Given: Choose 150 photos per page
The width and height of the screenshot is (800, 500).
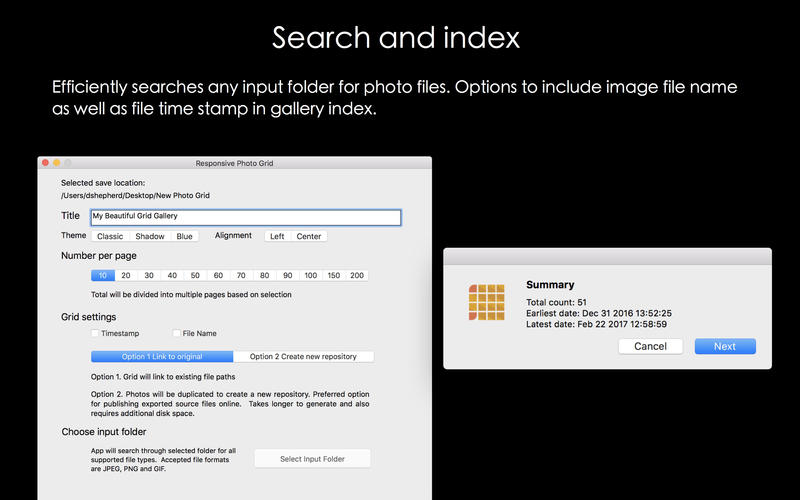Looking at the screenshot, I should (334, 276).
